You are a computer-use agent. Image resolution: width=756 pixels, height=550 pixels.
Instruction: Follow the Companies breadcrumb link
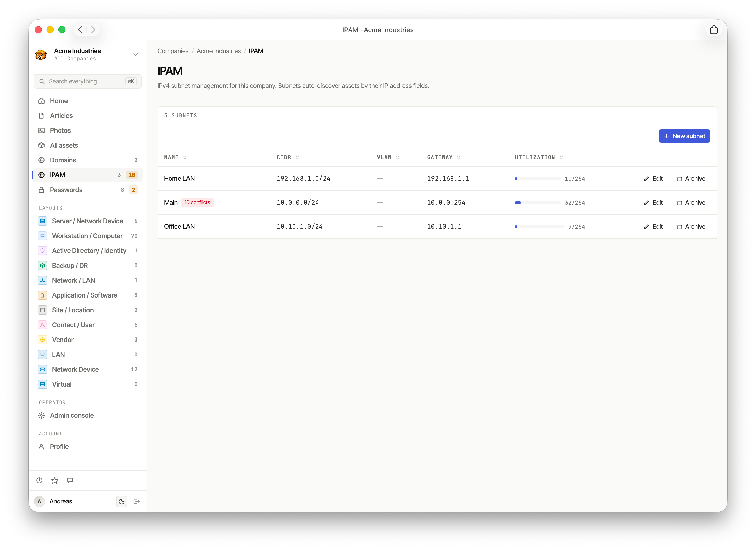click(x=173, y=51)
